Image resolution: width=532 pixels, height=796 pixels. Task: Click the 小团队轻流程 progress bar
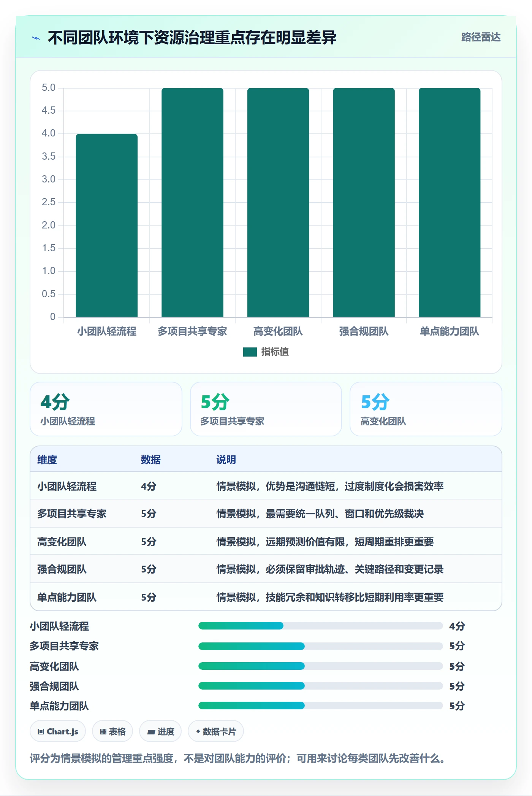pos(321,626)
